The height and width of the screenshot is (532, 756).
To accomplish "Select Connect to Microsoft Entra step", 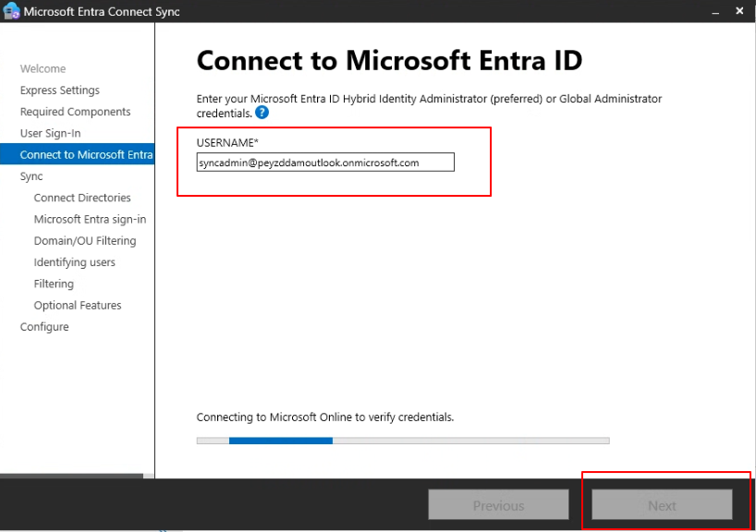I will [x=77, y=154].
